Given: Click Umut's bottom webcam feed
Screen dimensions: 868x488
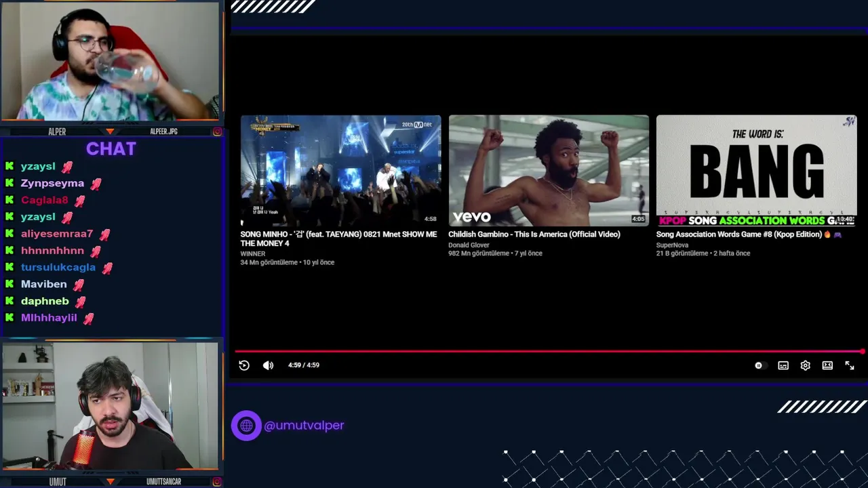Looking at the screenshot, I should (111, 406).
